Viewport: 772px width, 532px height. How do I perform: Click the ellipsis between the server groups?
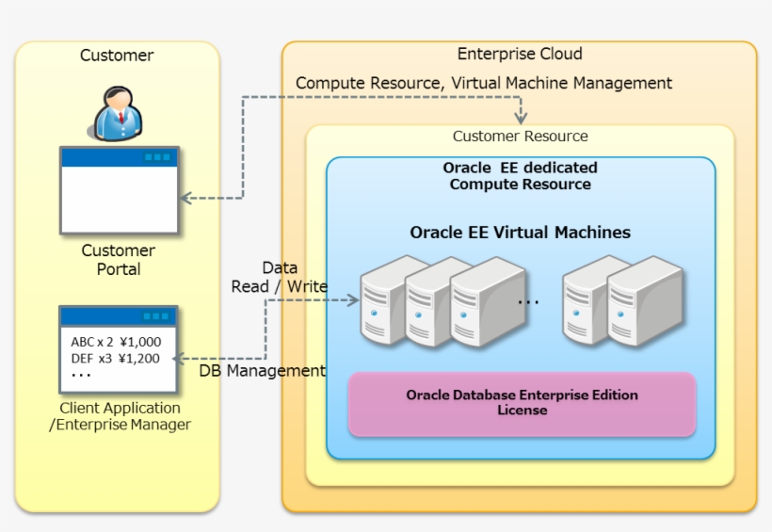point(528,301)
